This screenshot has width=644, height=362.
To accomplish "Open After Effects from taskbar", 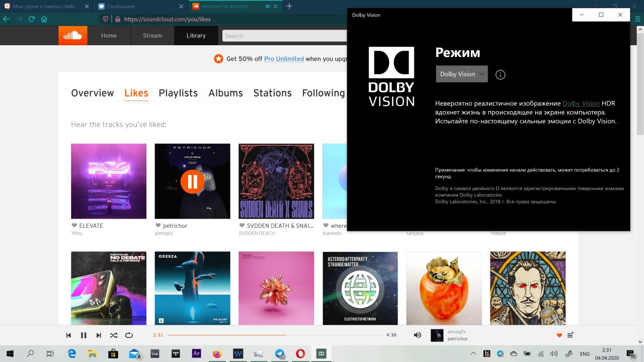I will point(196,353).
